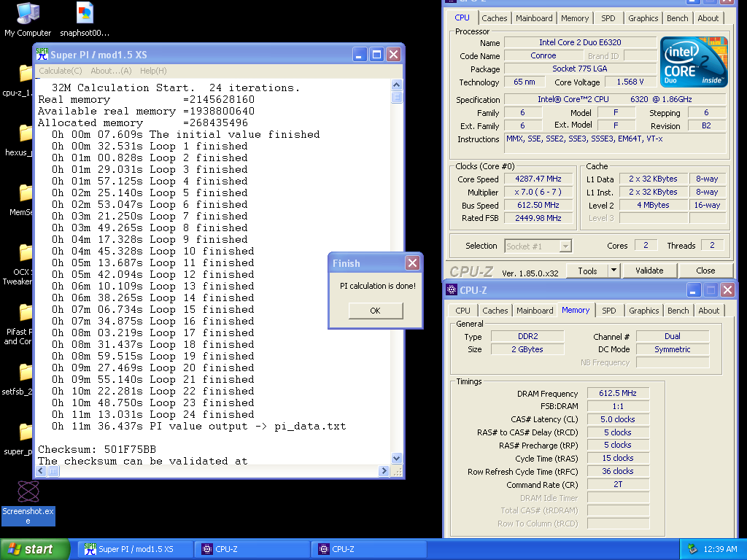Minimize the Super PI window

[x=360, y=54]
